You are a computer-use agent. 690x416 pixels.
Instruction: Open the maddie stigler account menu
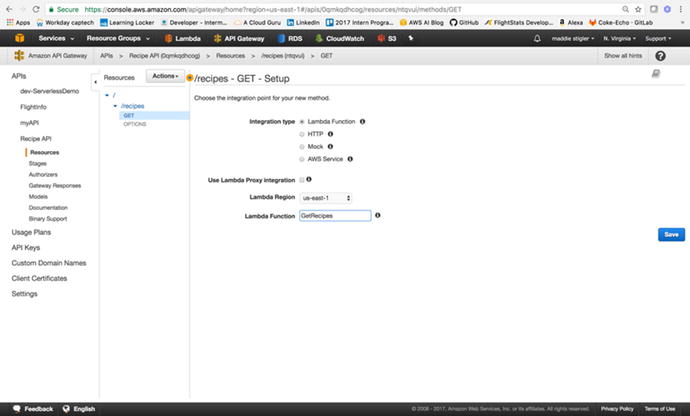point(573,39)
